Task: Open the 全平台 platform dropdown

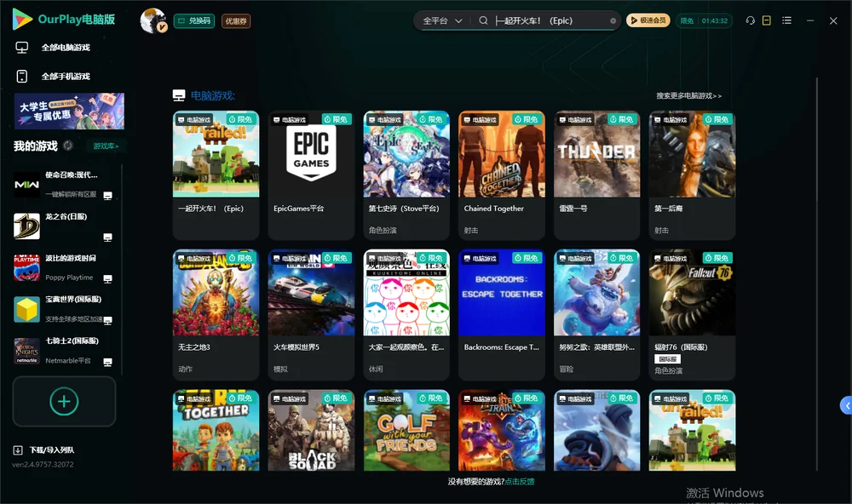Action: click(442, 20)
